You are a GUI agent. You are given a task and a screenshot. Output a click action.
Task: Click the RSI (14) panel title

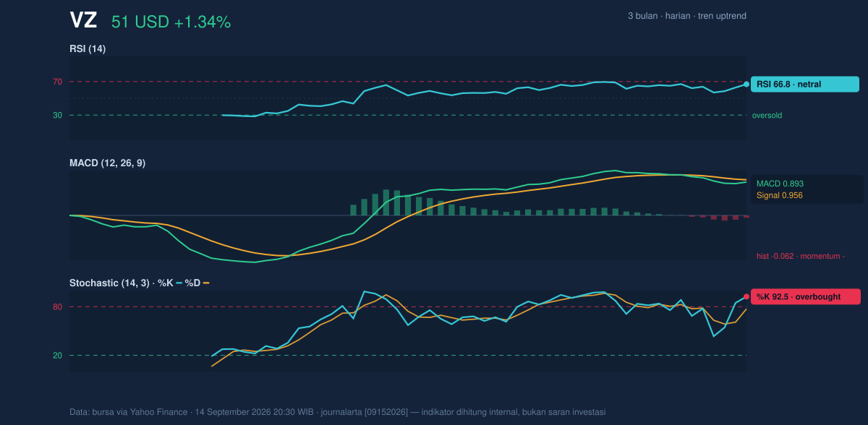[88, 48]
